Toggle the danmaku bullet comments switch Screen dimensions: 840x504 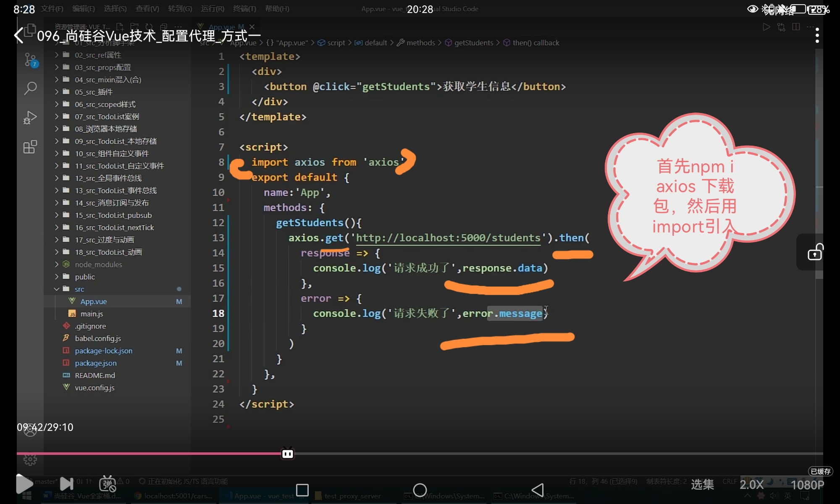tap(108, 484)
